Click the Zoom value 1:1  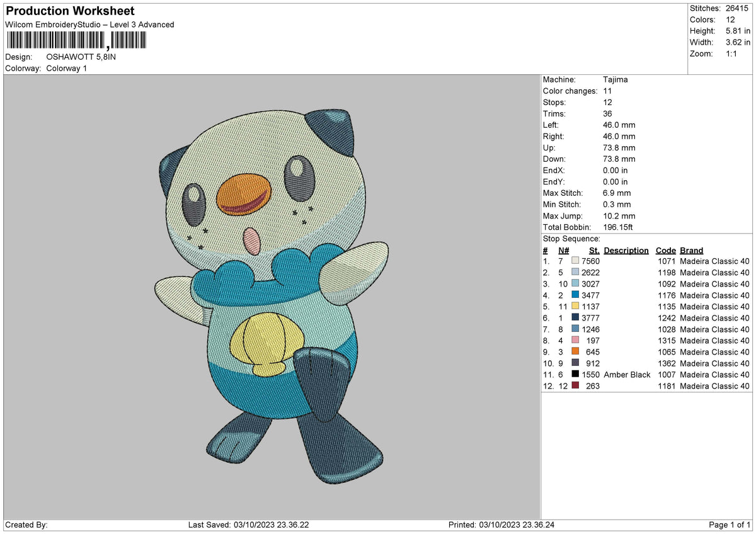click(x=733, y=54)
